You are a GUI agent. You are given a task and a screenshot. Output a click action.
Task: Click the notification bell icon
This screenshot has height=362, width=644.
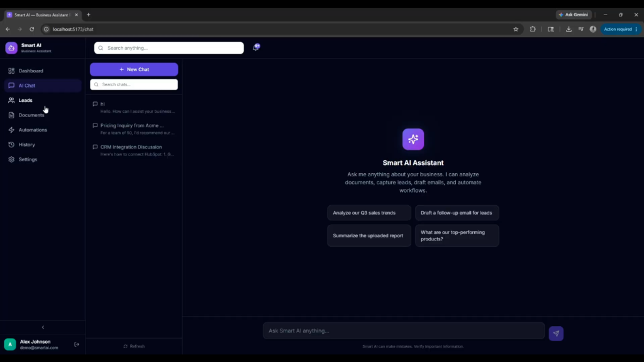coord(256,47)
